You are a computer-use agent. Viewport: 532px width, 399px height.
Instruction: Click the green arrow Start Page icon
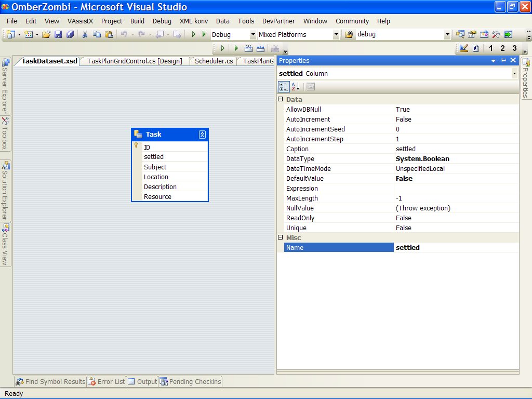tap(508, 34)
